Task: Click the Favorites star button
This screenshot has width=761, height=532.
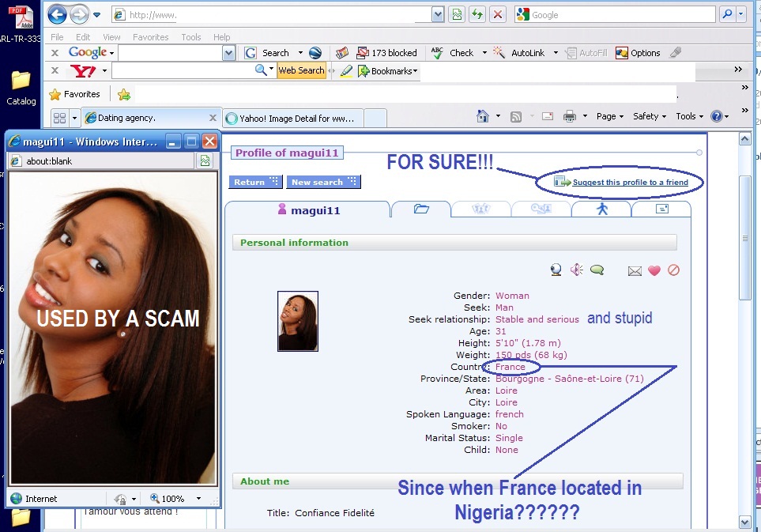Action: (x=75, y=94)
